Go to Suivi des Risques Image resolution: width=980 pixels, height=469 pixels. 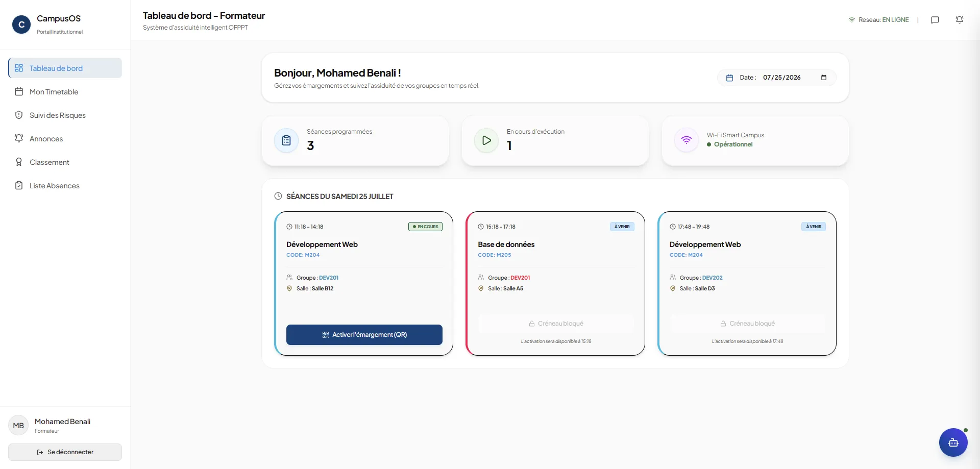pyautogui.click(x=65, y=115)
